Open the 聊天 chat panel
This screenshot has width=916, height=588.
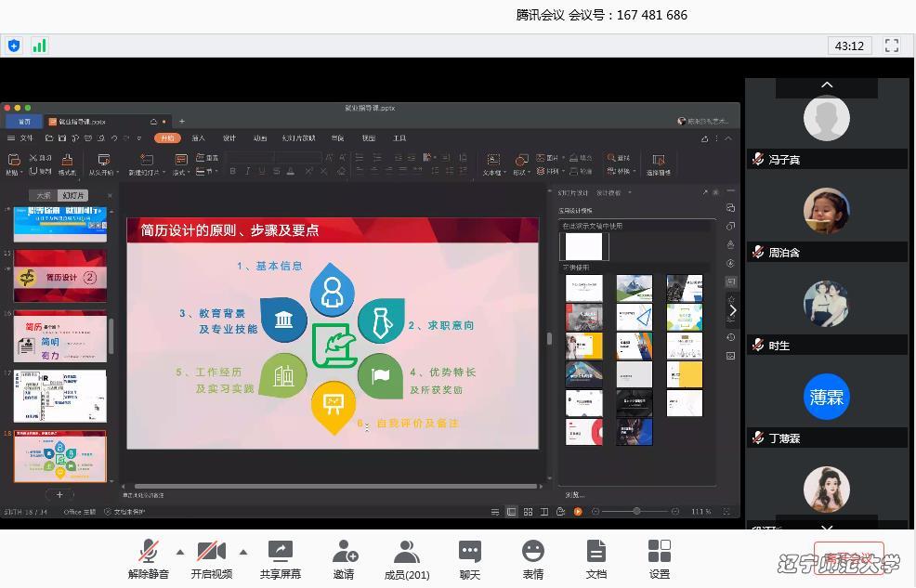(470, 559)
